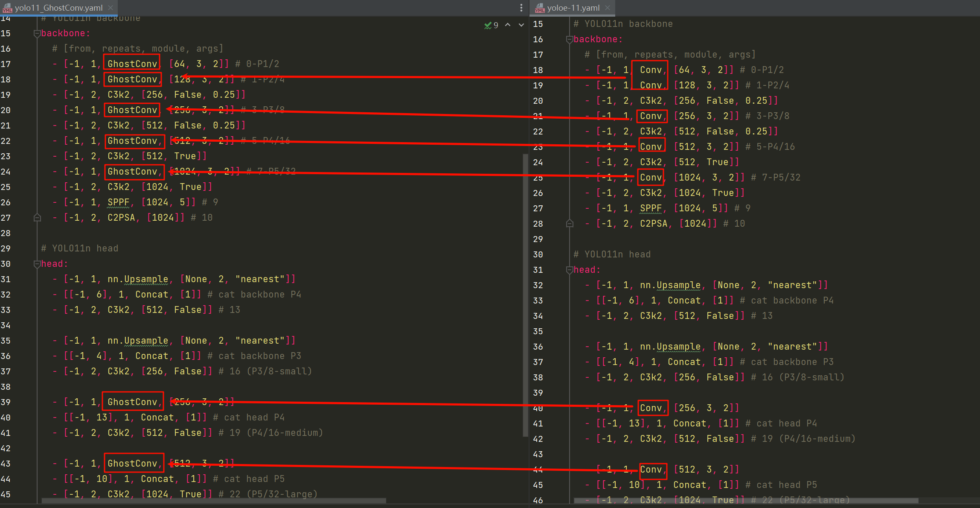The width and height of the screenshot is (980, 508).
Task: Click Conv with args [256, 3, 2] # 3-P3/8 in yoloe-11.yaml
Action: [x=651, y=116]
